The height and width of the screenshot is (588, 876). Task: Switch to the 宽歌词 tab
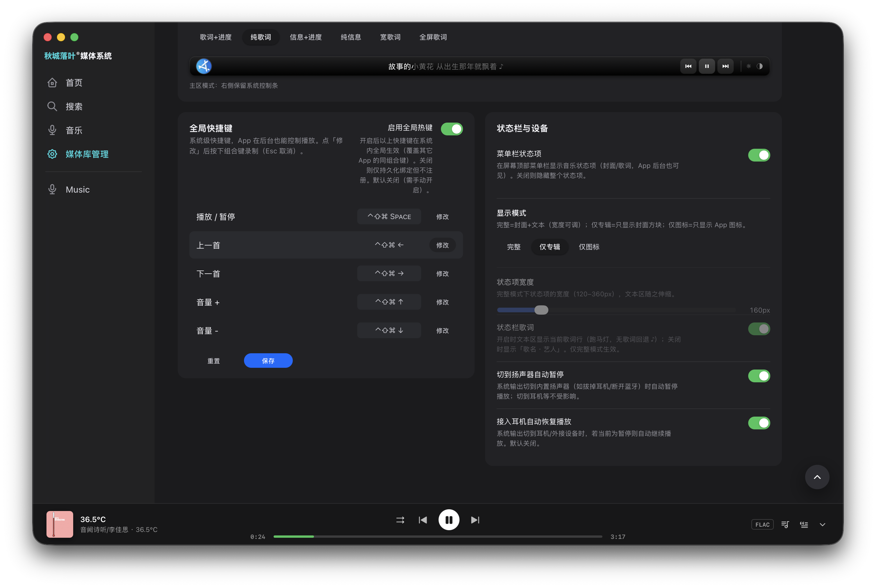(x=390, y=37)
